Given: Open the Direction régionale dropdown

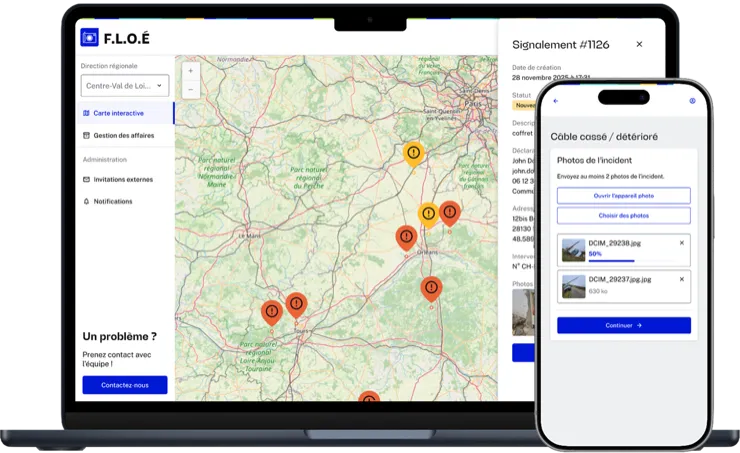Looking at the screenshot, I should coord(125,85).
